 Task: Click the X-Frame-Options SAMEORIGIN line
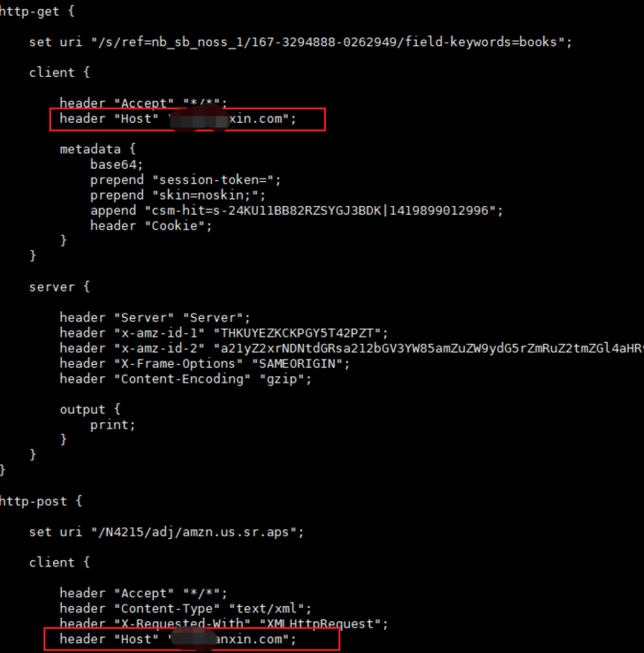[204, 364]
